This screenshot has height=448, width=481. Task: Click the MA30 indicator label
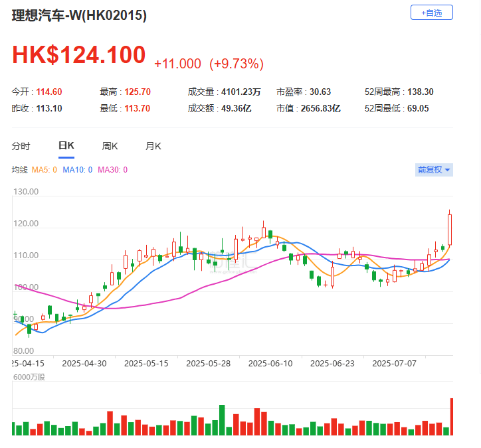[112, 170]
